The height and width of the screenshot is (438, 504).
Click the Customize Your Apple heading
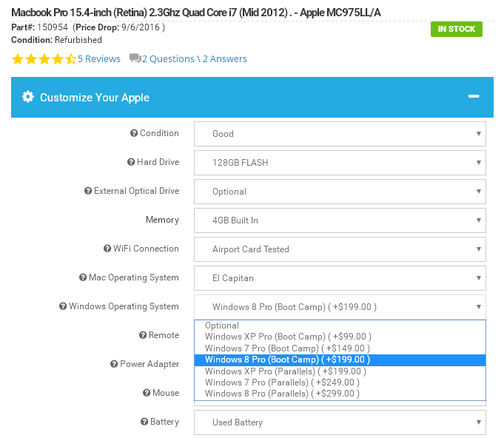[x=95, y=98]
